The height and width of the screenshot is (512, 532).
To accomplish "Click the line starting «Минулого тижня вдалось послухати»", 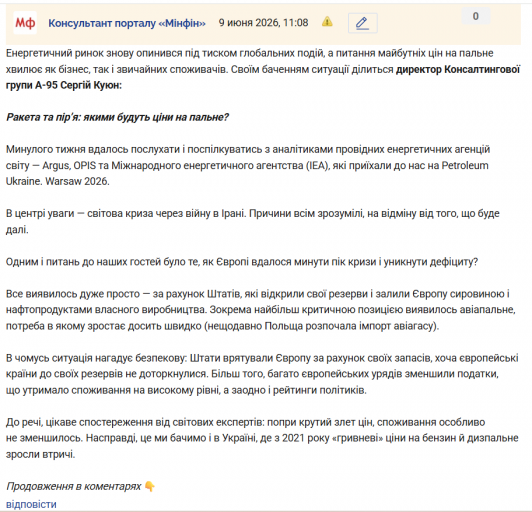I will pyautogui.click(x=248, y=149).
